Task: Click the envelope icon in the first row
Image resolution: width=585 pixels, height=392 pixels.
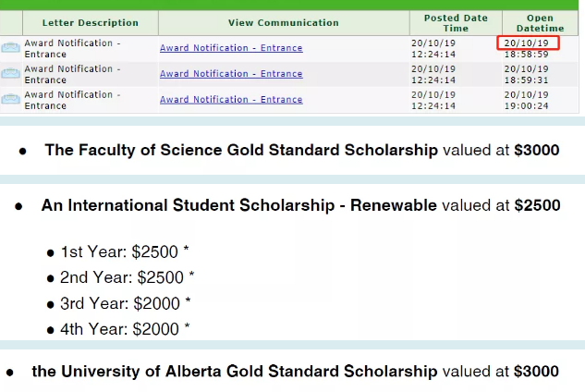Action: (10, 48)
